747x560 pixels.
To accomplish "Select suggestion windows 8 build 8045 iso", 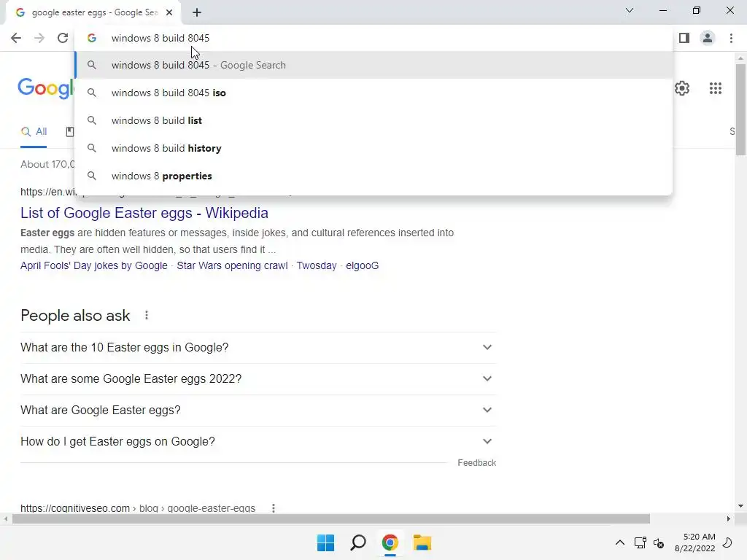I will [x=373, y=93].
